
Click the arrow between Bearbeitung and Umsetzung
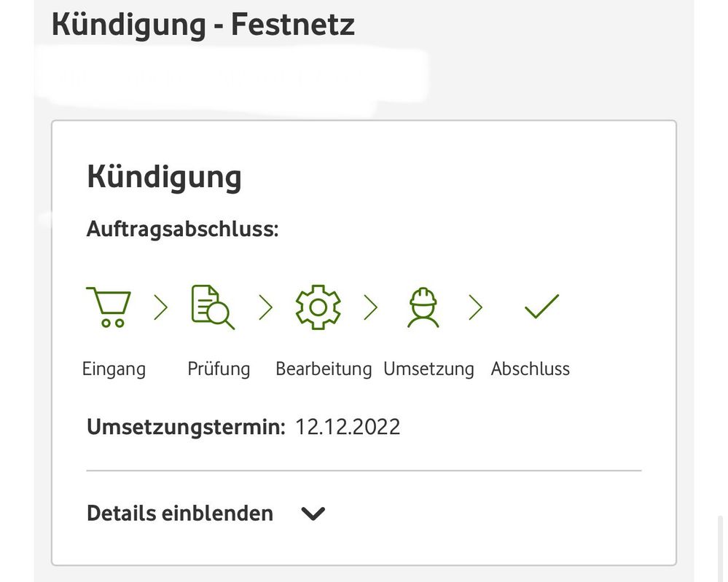click(x=371, y=308)
